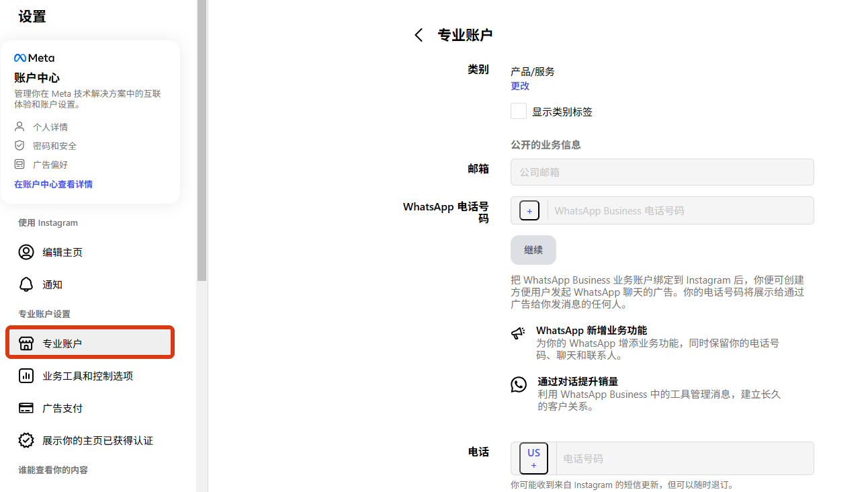Enable the 显示类别标签 checkbox
Image resolution: width=868 pixels, height=492 pixels.
[x=519, y=112]
